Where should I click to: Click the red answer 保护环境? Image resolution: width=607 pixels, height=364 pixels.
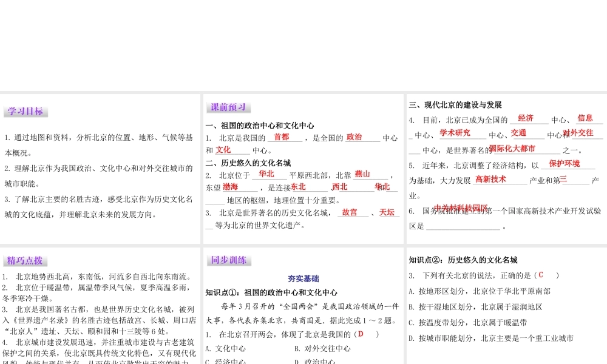pos(565,163)
